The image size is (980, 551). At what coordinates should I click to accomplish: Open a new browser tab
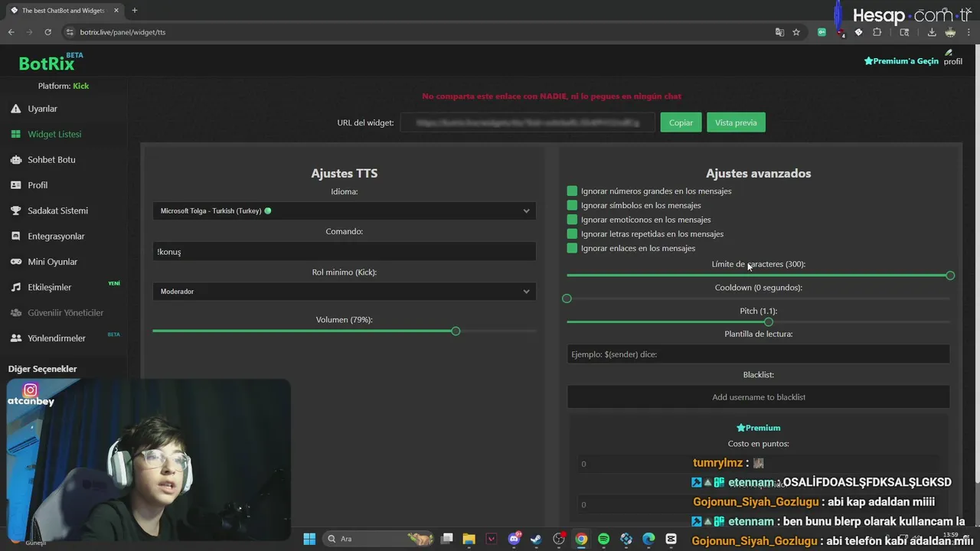coord(135,11)
